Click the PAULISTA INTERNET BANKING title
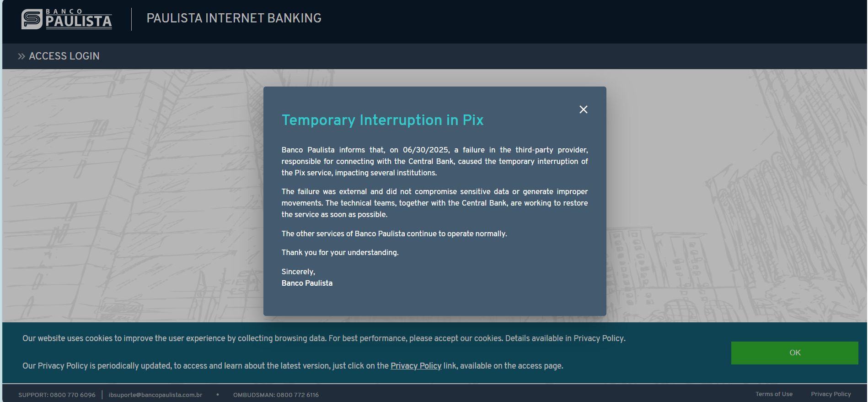 [234, 18]
